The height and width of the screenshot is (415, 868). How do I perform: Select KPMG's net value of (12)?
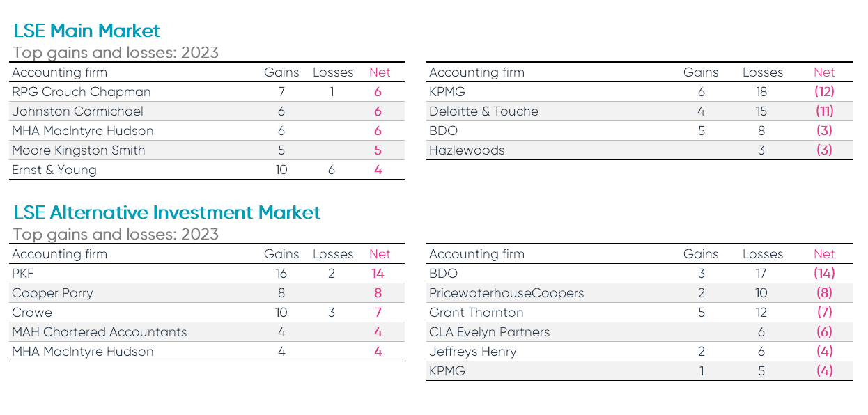(x=824, y=92)
